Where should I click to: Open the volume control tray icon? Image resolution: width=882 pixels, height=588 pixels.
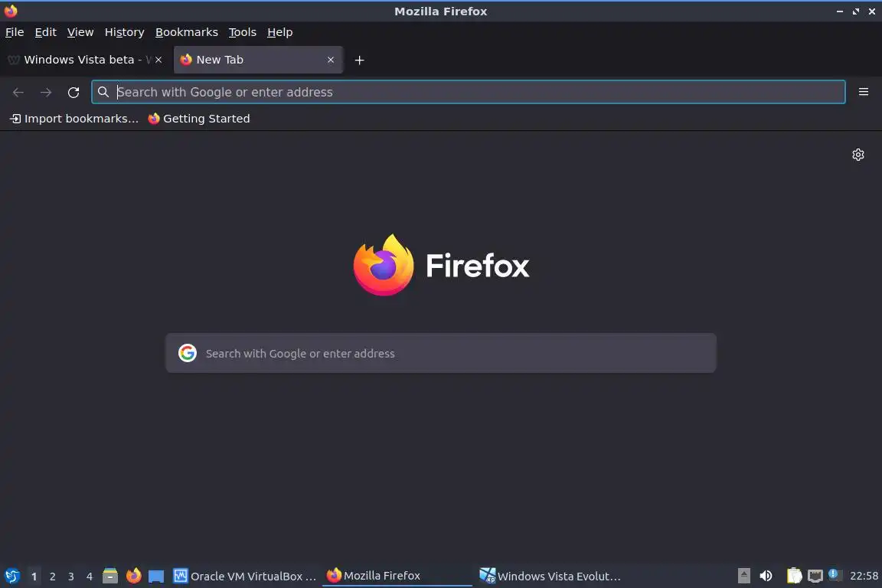tap(766, 576)
